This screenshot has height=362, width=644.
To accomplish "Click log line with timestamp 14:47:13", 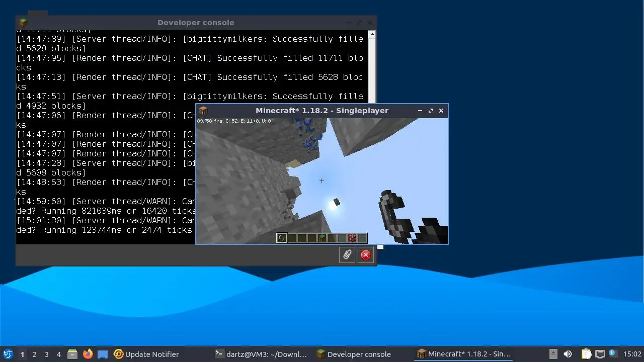I will click(190, 82).
